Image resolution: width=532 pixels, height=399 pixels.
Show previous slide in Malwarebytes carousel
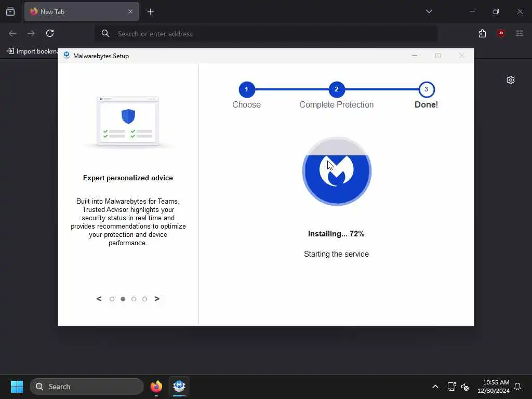(99, 299)
